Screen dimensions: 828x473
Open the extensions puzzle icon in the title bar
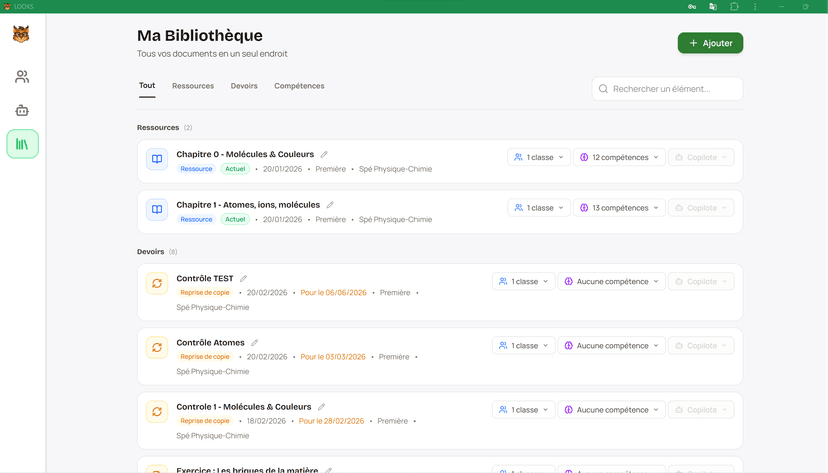tap(734, 6)
